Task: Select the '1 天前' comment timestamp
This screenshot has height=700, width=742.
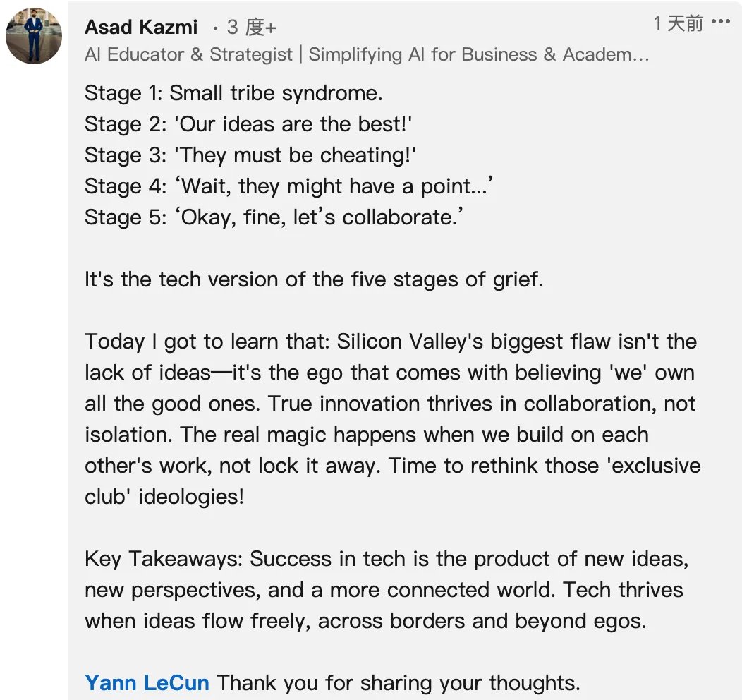Action: pos(678,23)
